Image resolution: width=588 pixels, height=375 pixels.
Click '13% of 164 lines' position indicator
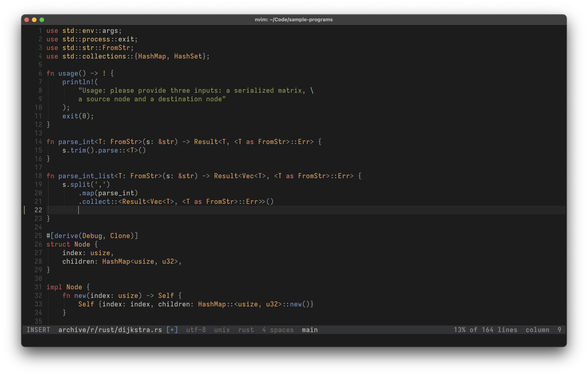486,330
